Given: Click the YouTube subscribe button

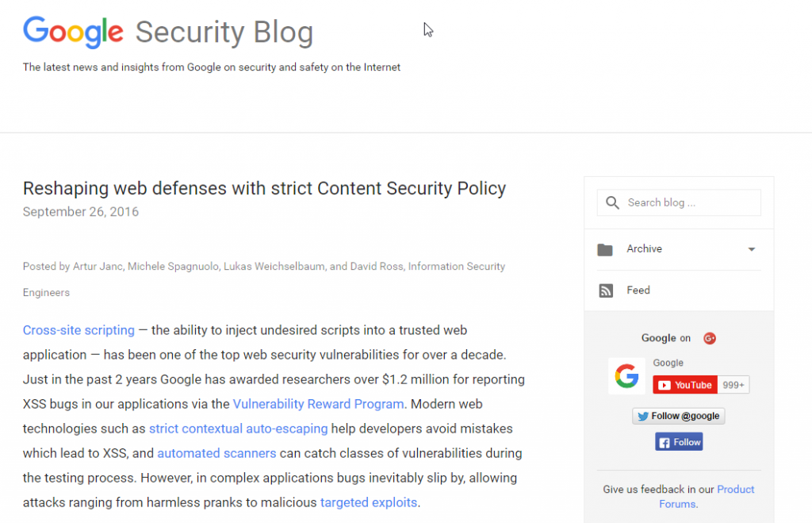Looking at the screenshot, I should (684, 385).
